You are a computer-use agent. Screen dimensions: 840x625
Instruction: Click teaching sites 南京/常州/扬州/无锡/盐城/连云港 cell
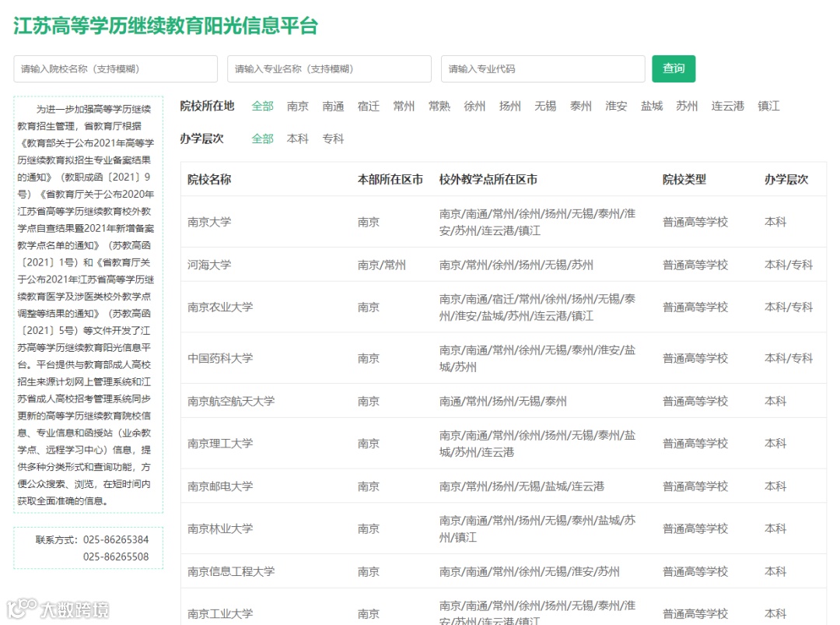(x=522, y=486)
